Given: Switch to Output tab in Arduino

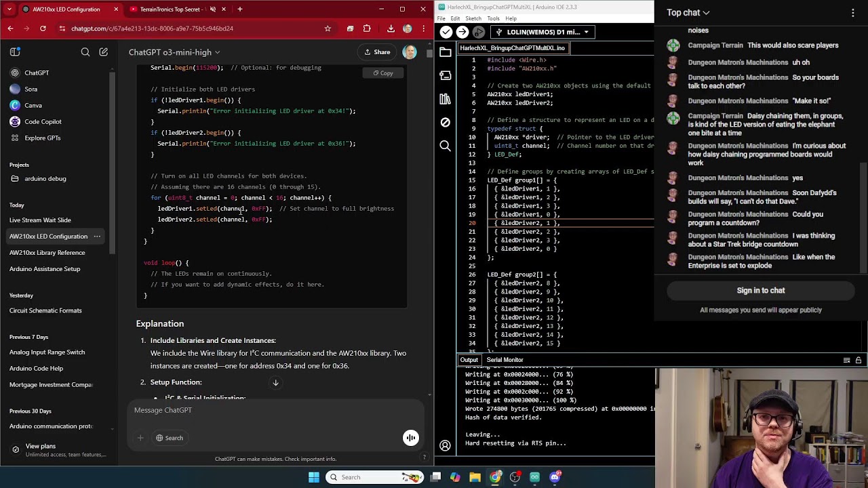Looking at the screenshot, I should [469, 360].
